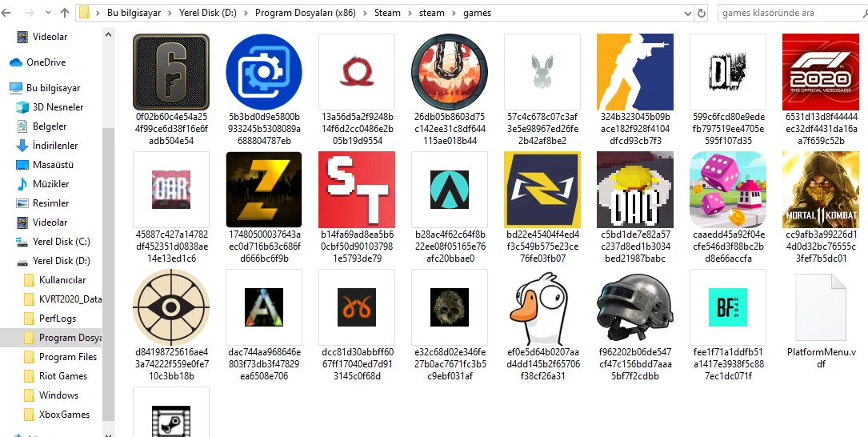Select the yellow lightning icon bd22e45404f4ed4
The image size is (868, 437).
pyautogui.click(x=542, y=190)
